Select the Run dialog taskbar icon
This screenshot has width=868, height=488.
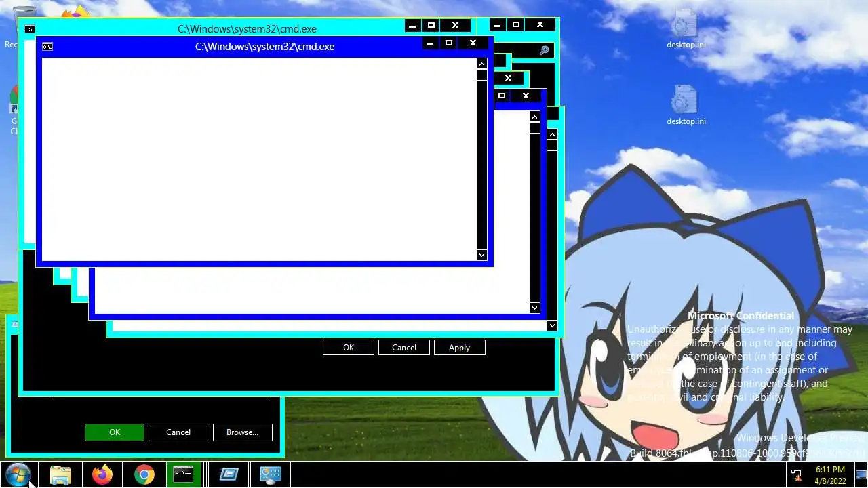click(229, 474)
